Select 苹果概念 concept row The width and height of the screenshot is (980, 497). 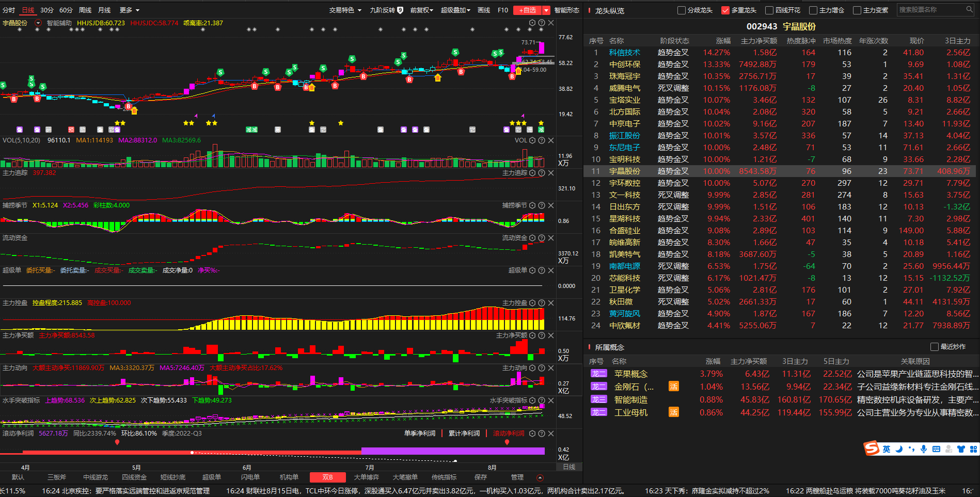coord(782,374)
